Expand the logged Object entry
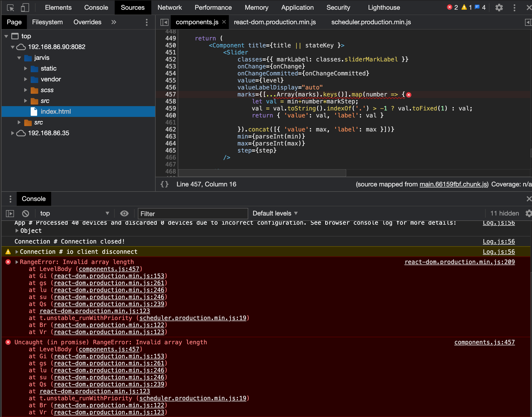 (x=17, y=231)
